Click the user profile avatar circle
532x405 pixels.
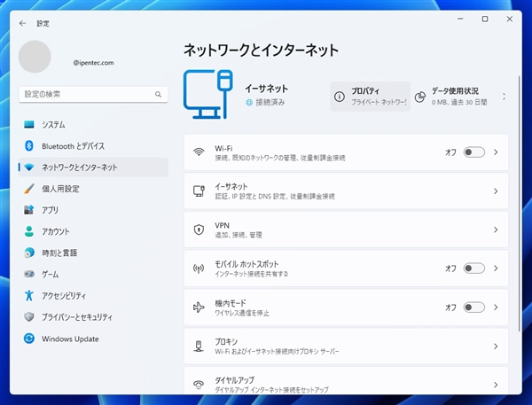[35, 57]
